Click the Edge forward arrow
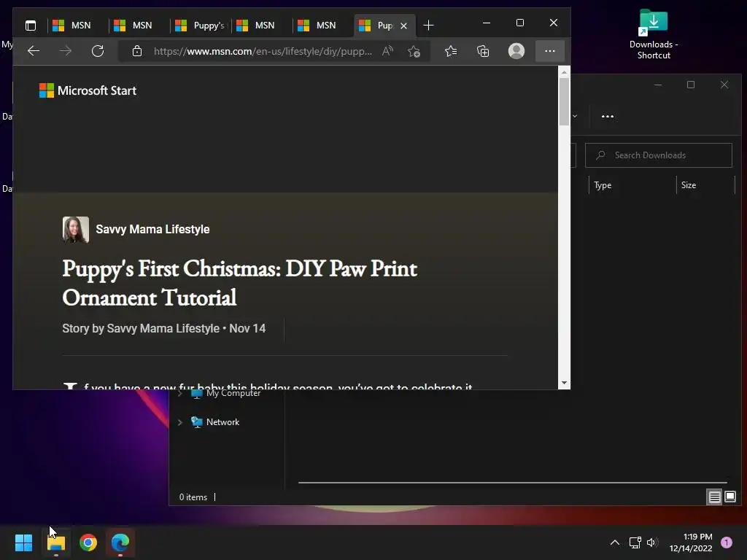747x560 pixels. click(66, 51)
